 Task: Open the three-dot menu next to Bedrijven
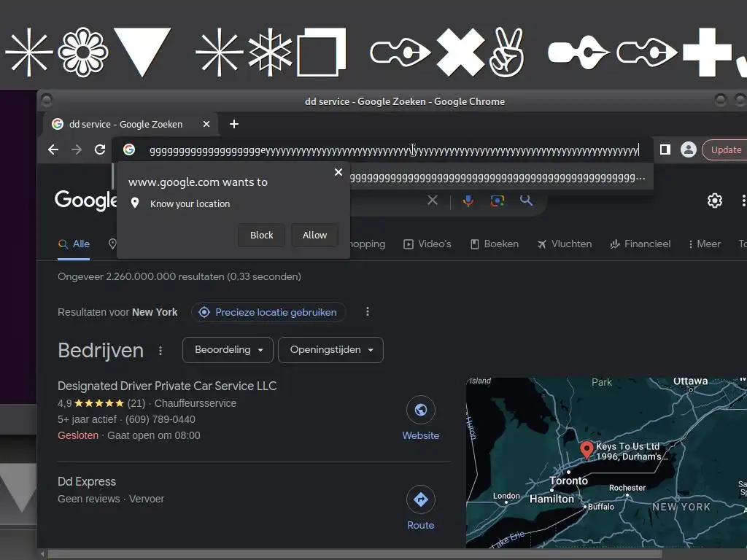[160, 351]
